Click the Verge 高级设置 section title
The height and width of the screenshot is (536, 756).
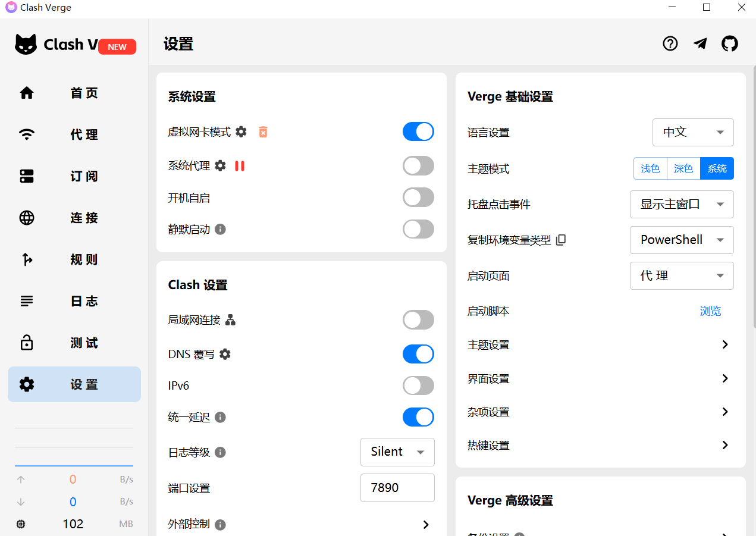click(x=510, y=500)
